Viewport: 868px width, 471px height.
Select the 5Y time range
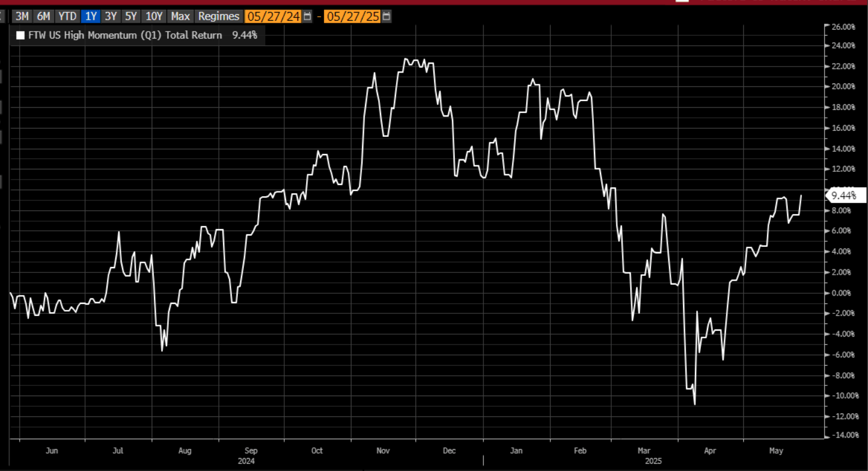pos(131,16)
